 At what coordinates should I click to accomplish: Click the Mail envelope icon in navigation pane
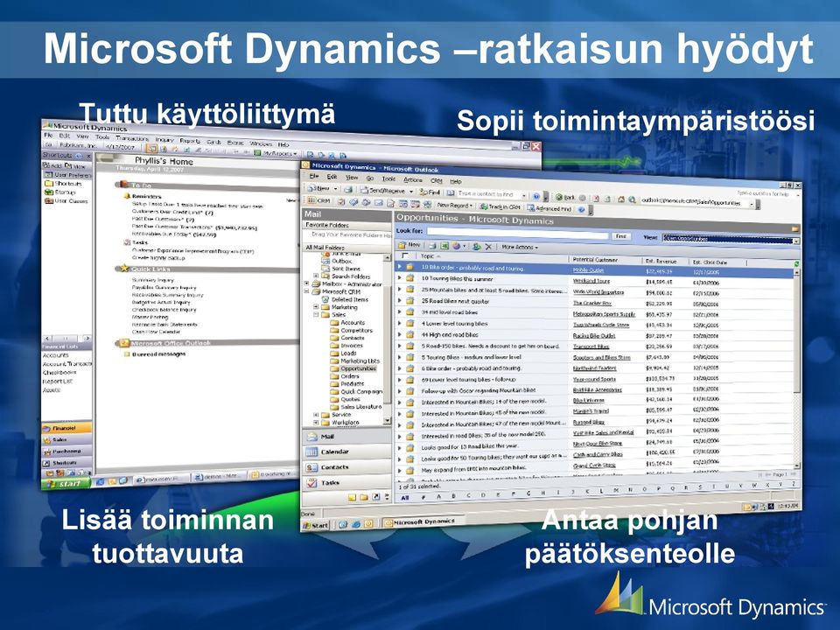click(x=311, y=437)
